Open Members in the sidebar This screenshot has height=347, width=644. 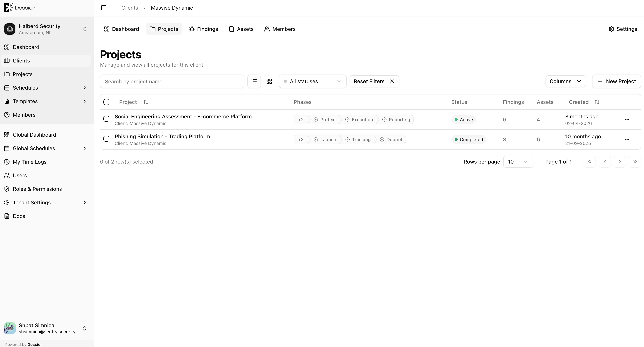[45, 115]
